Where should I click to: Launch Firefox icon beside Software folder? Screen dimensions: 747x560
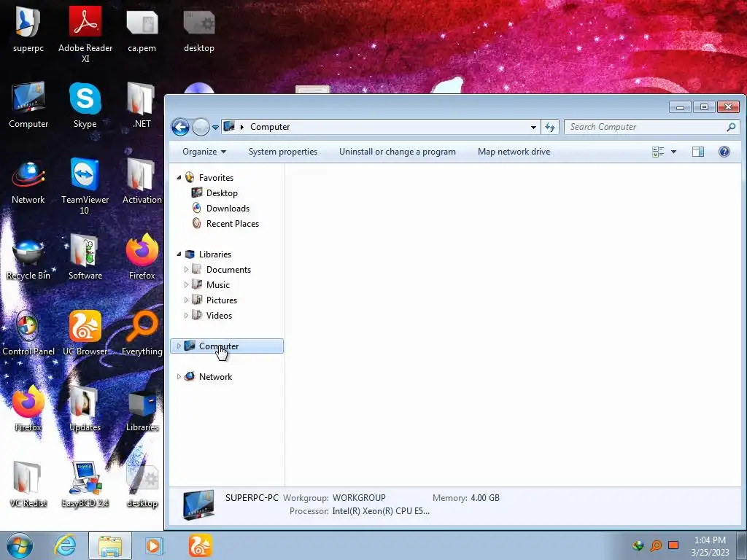142,257
